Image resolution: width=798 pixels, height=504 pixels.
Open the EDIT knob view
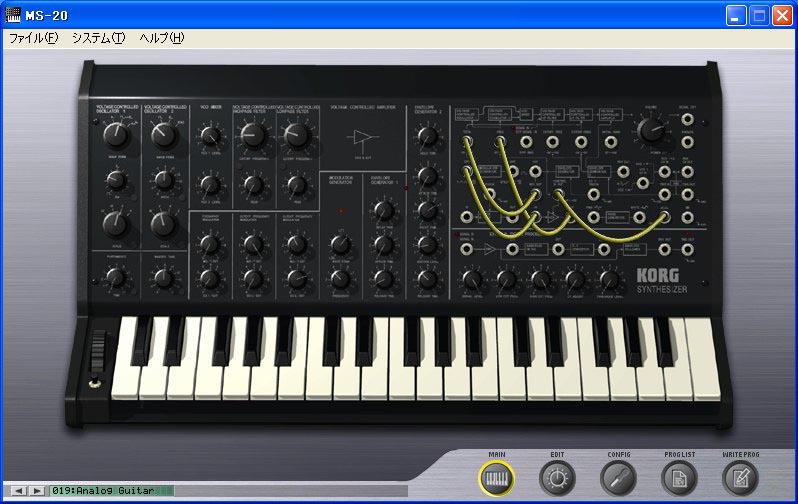(x=557, y=479)
